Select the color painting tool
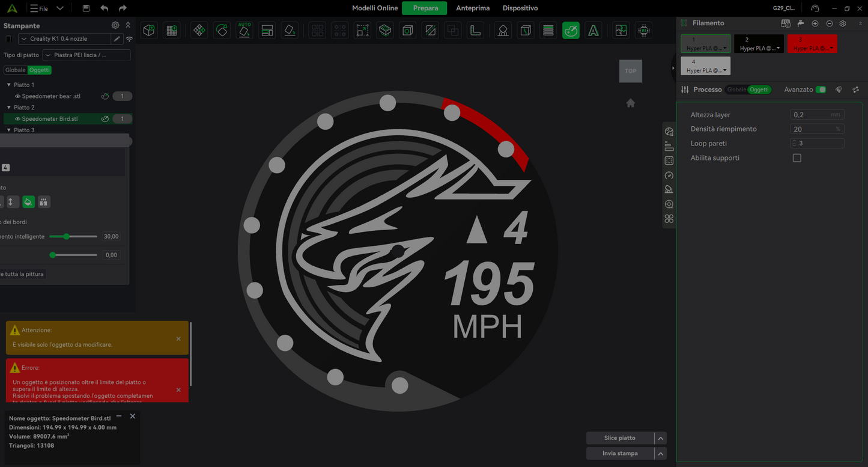Screen dimensions: 868x467 click(571, 30)
